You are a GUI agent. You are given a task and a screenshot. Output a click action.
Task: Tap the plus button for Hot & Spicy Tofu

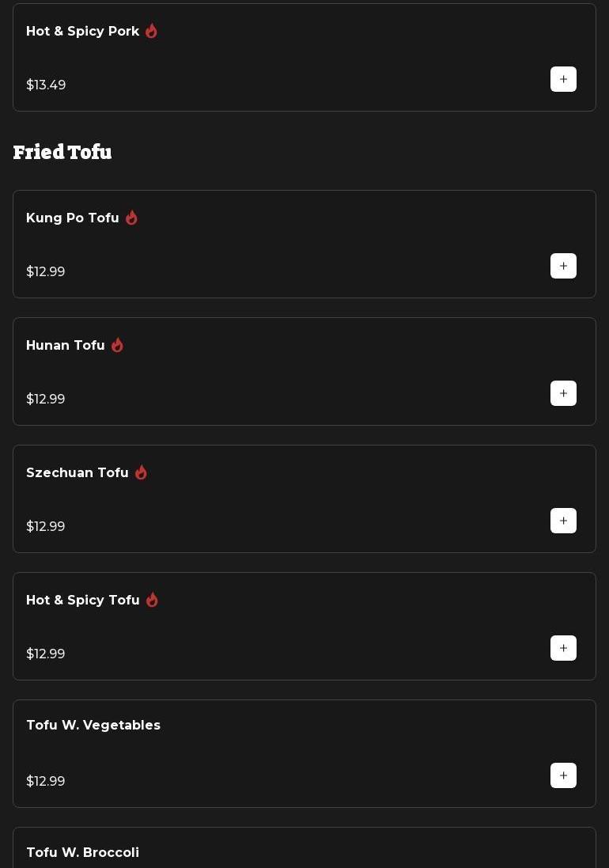[563, 648]
